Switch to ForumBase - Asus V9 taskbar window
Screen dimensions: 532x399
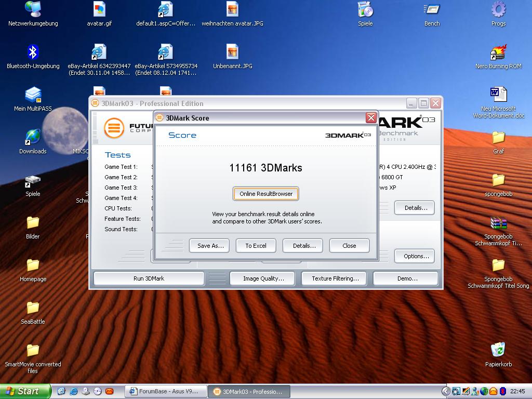point(166,392)
